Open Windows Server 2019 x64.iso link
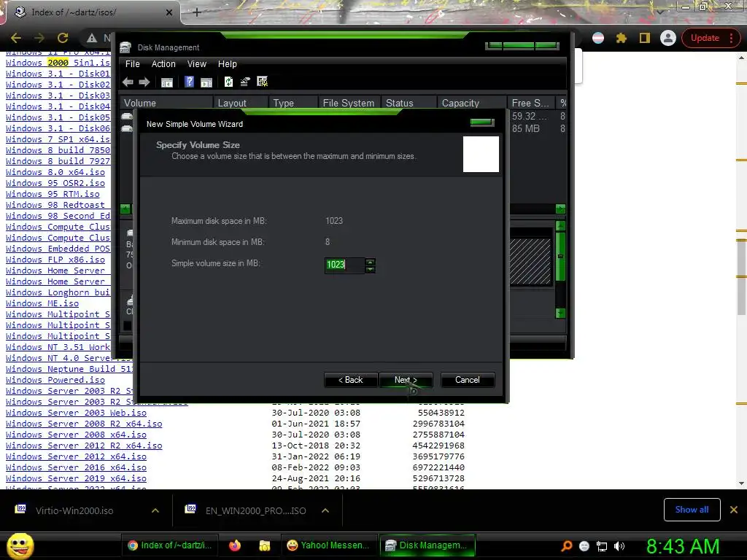Image resolution: width=747 pixels, height=560 pixels. (76, 478)
